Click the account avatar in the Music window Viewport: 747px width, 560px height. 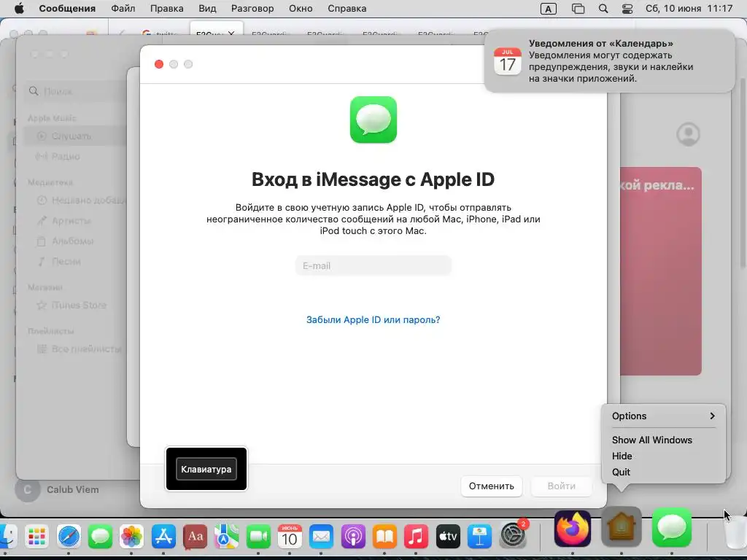click(x=688, y=134)
